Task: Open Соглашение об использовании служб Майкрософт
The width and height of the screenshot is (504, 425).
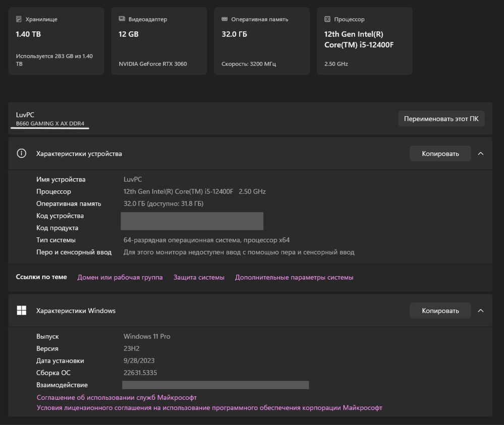Action: click(117, 397)
